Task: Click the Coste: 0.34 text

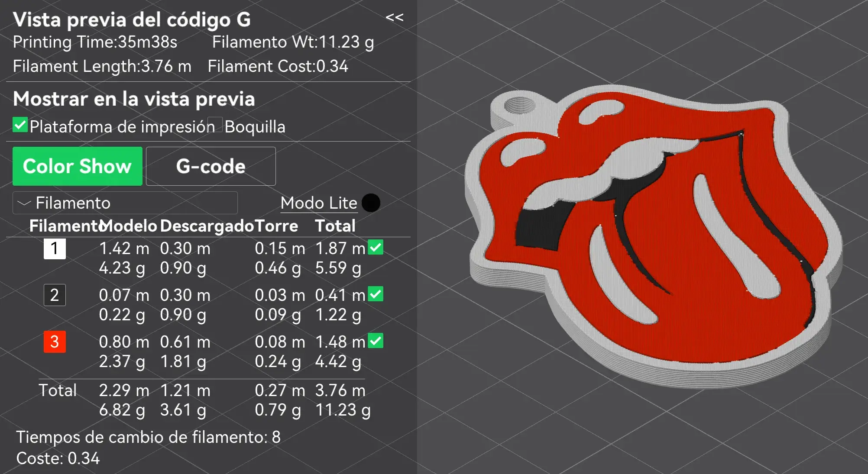Action: 58,458
